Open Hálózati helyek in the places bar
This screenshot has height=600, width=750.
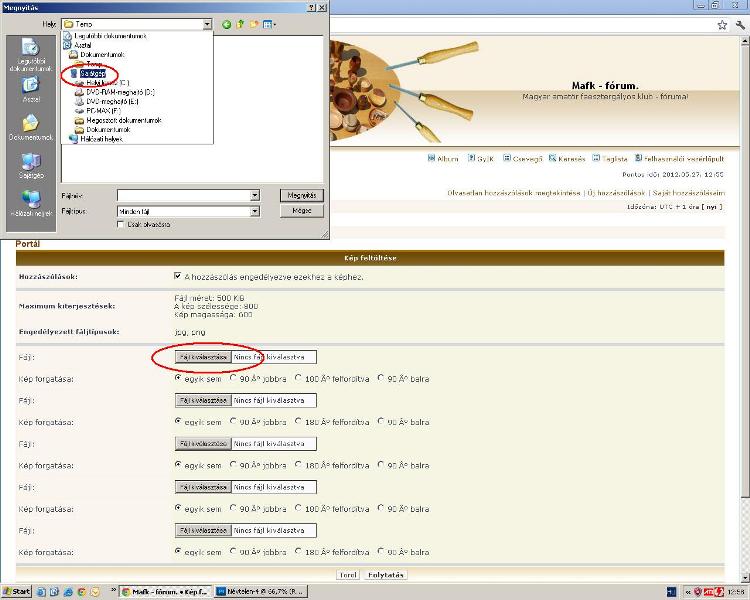tap(31, 200)
